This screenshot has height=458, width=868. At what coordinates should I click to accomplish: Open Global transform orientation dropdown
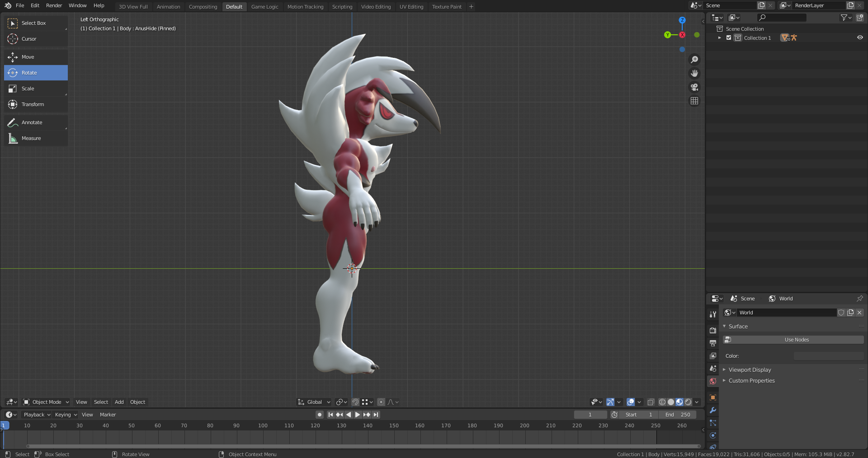[x=314, y=402]
